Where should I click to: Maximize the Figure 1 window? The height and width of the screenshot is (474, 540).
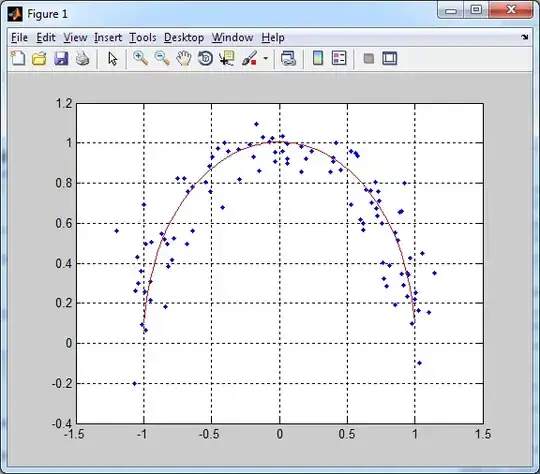[476, 10]
